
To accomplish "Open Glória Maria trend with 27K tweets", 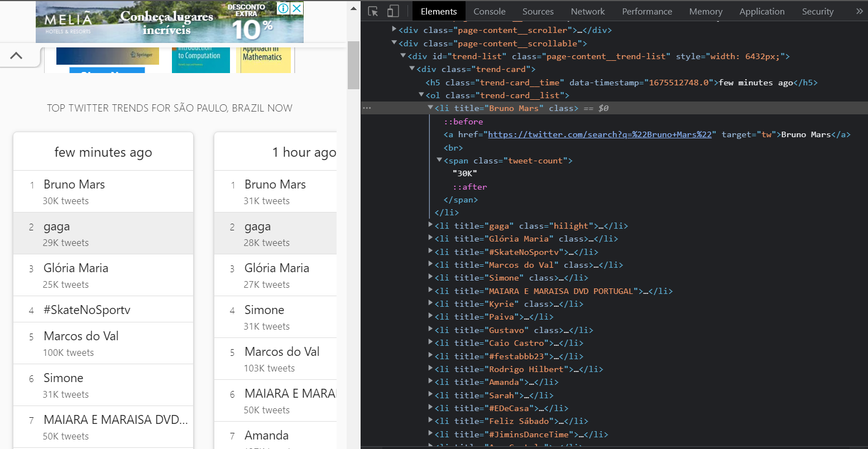I will point(277,268).
